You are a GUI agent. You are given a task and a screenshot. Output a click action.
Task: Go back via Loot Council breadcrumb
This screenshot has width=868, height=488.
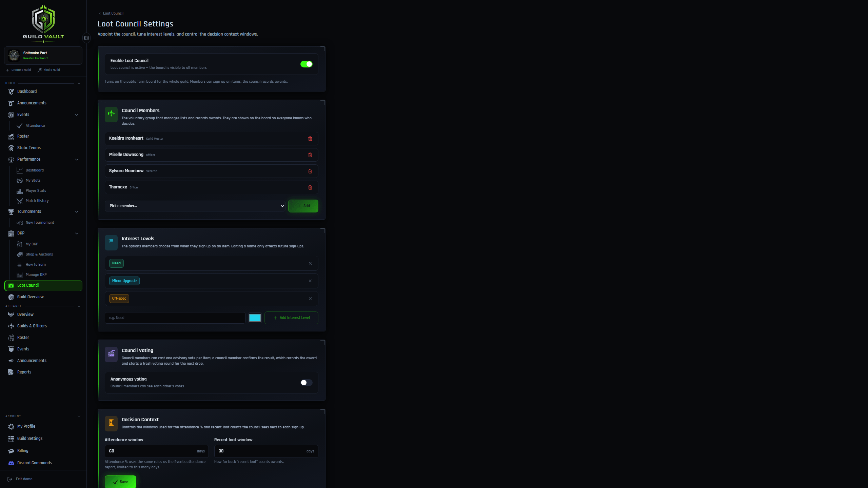click(x=111, y=14)
